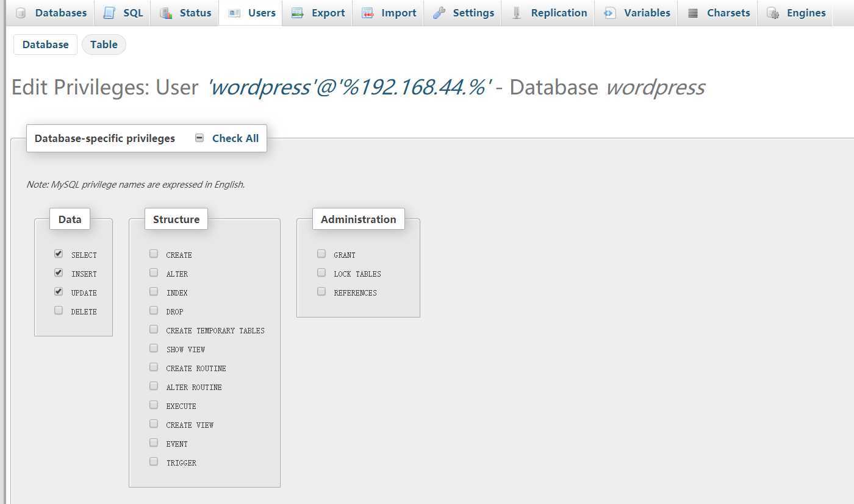Switch to the Replication tab
The width and height of the screenshot is (854, 504).
pos(548,13)
